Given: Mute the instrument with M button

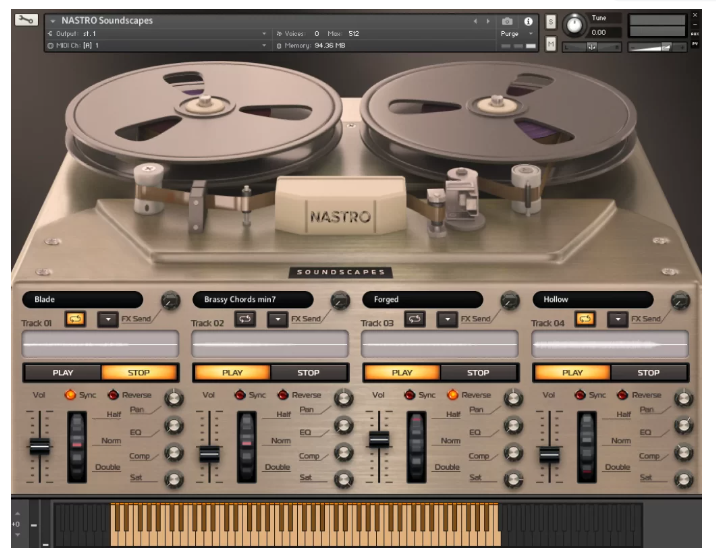Looking at the screenshot, I should coord(551,44).
